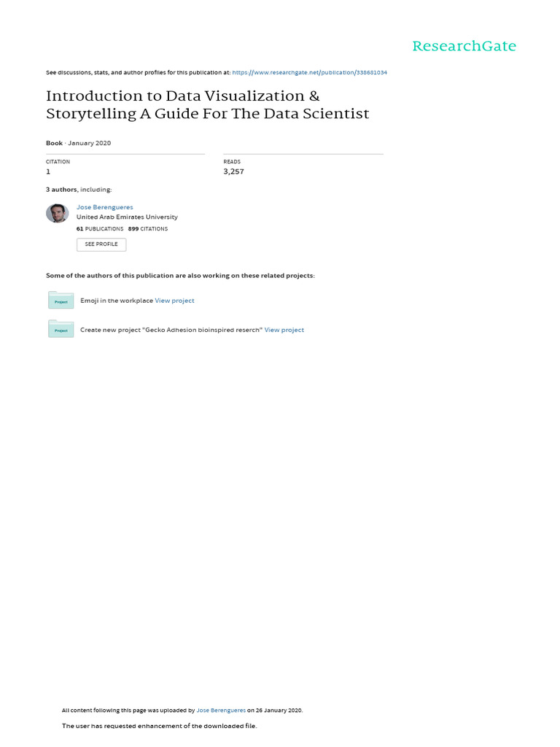Screen dimensions: 560x747
Task: Click the Book January 2020 label
Action: coord(78,143)
